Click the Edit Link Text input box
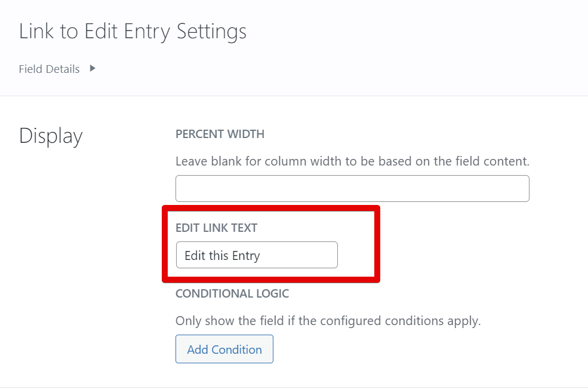 pos(257,255)
